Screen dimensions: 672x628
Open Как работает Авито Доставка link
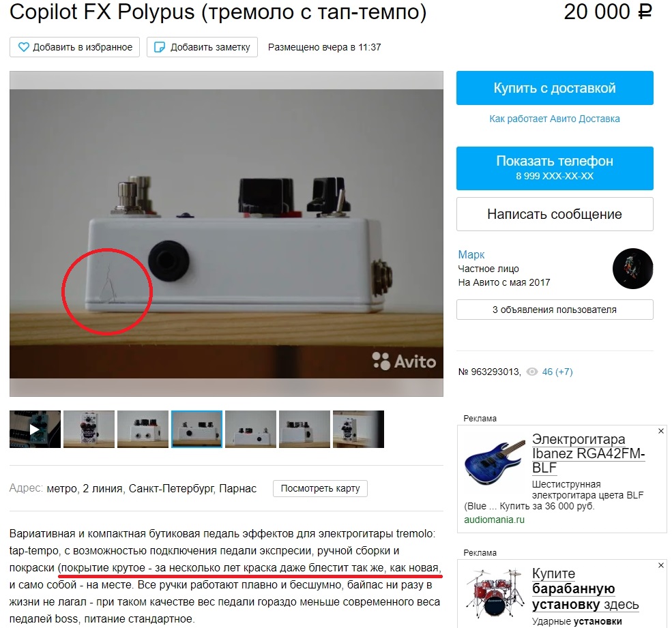point(555,119)
